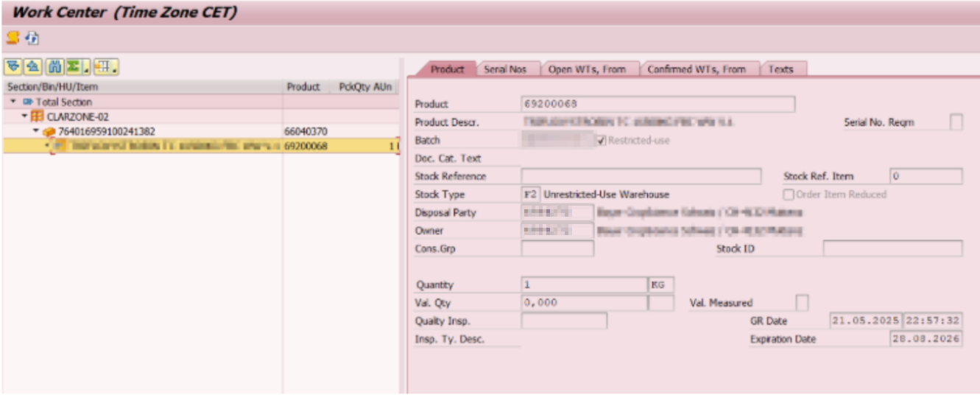Click the Product column header
Viewport: 980px width, 395px height.
(x=303, y=87)
